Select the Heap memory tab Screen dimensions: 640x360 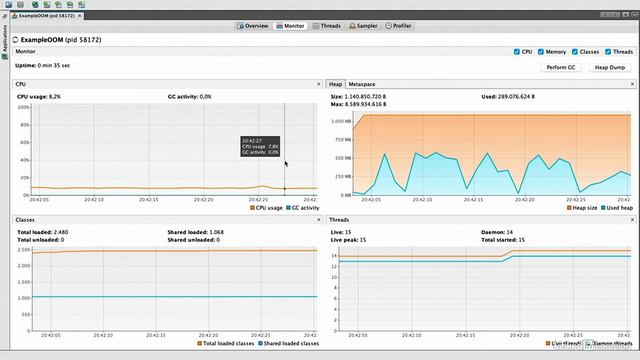pos(336,84)
